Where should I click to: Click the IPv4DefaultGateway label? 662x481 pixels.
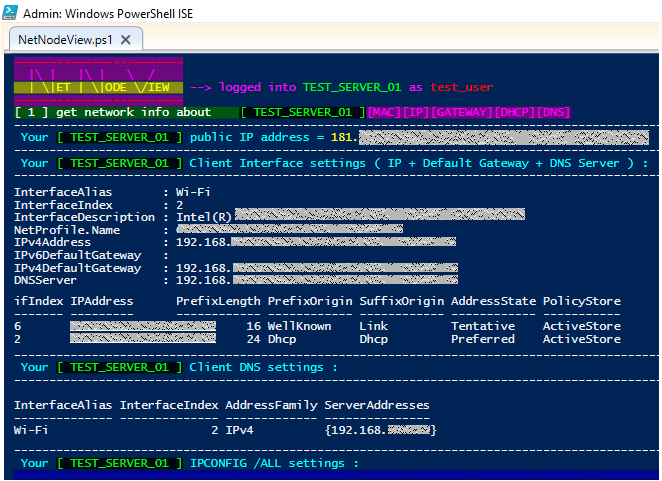(77, 268)
